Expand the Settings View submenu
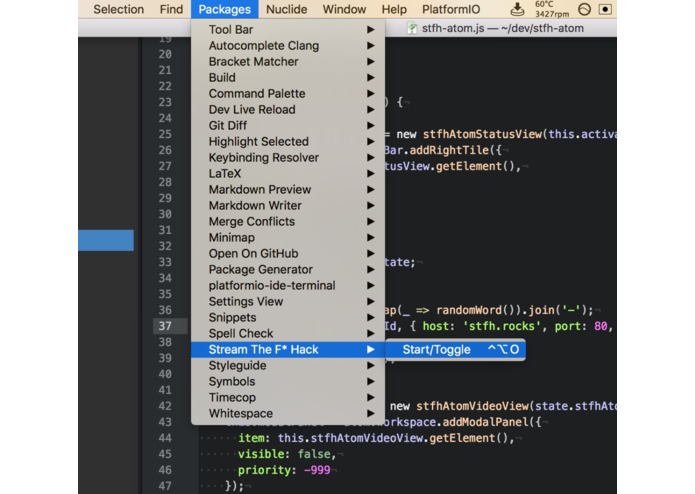 [x=288, y=301]
